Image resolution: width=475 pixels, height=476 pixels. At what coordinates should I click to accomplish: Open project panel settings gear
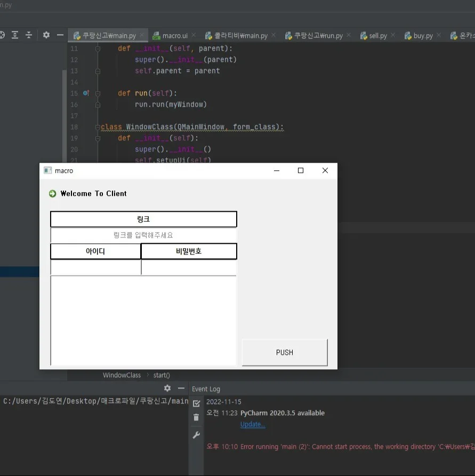(x=46, y=35)
